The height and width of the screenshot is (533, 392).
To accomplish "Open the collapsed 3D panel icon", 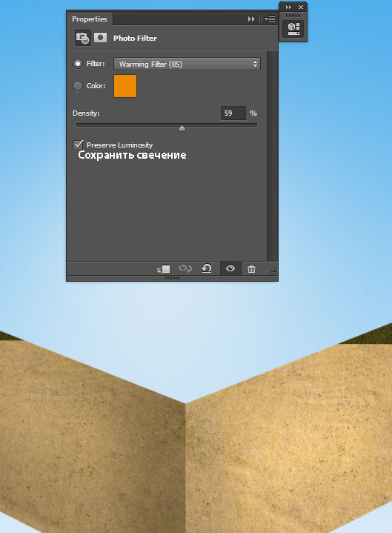I will pyautogui.click(x=293, y=29).
